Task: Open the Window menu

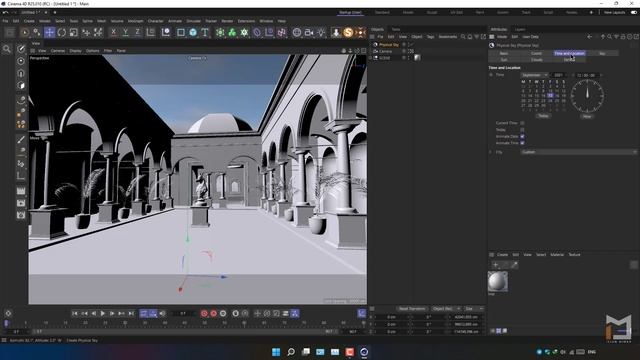Action: 266,21
